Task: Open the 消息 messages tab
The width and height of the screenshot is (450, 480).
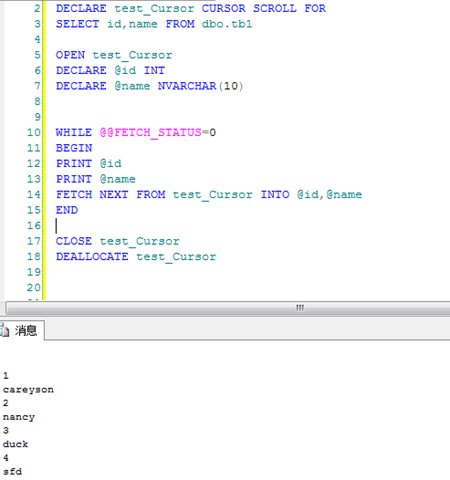Action: pyautogui.click(x=21, y=330)
